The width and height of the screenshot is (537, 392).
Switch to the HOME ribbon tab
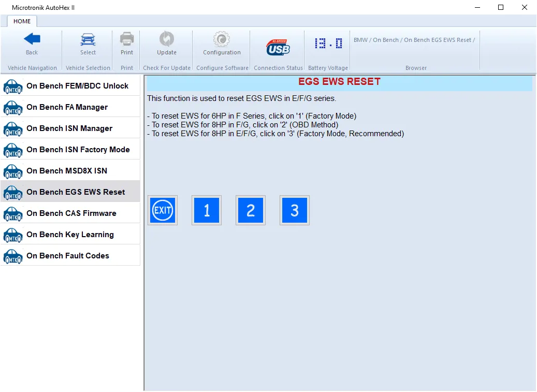(x=22, y=21)
